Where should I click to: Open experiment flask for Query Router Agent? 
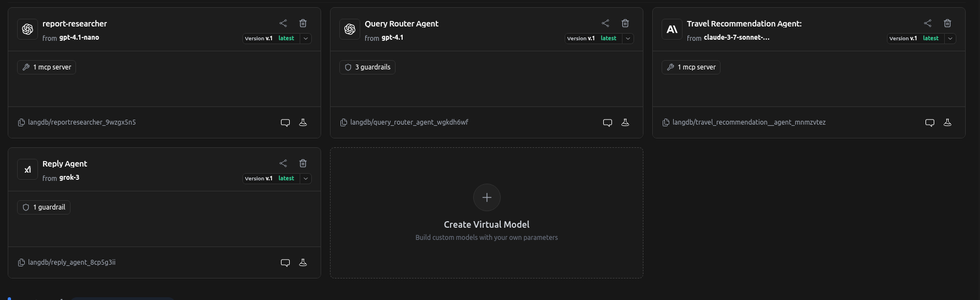(625, 122)
